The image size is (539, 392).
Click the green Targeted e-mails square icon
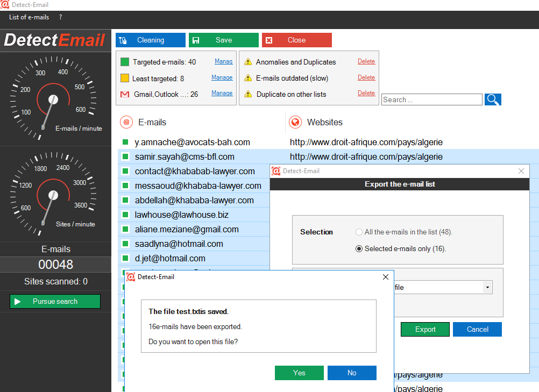point(125,62)
